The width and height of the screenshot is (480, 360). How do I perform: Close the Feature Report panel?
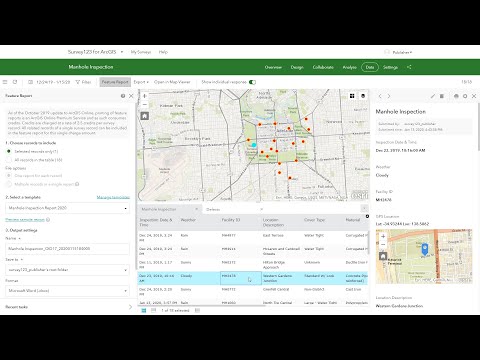[x=131, y=96]
